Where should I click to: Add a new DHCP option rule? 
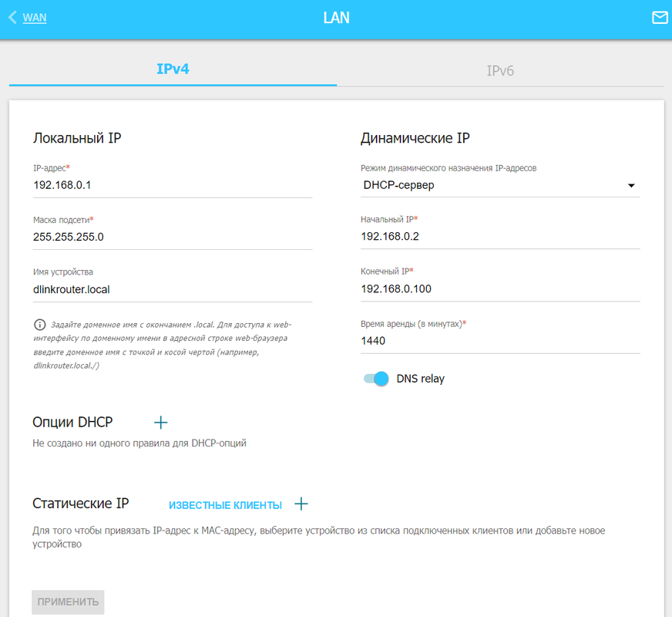(x=161, y=423)
